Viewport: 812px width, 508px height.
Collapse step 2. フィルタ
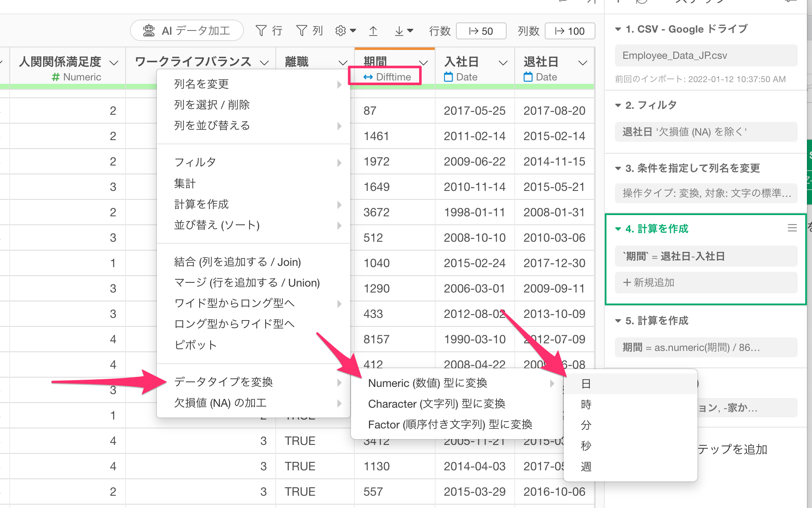pyautogui.click(x=618, y=105)
